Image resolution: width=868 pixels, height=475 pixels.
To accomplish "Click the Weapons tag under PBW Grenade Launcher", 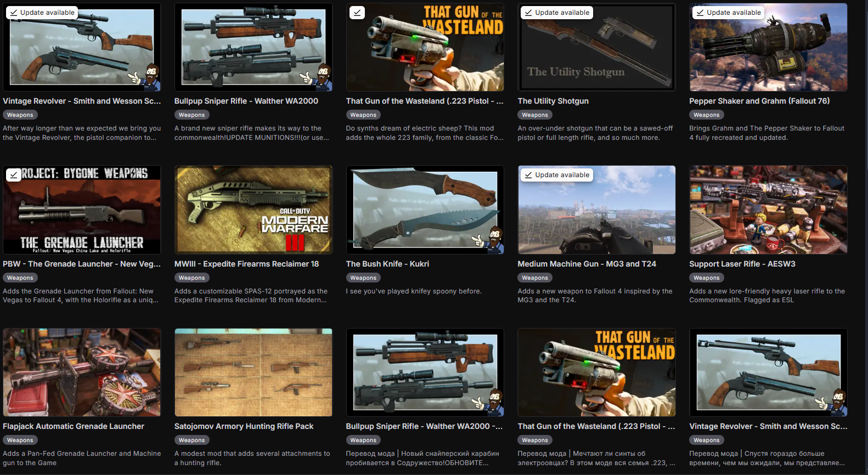I will pyautogui.click(x=20, y=278).
